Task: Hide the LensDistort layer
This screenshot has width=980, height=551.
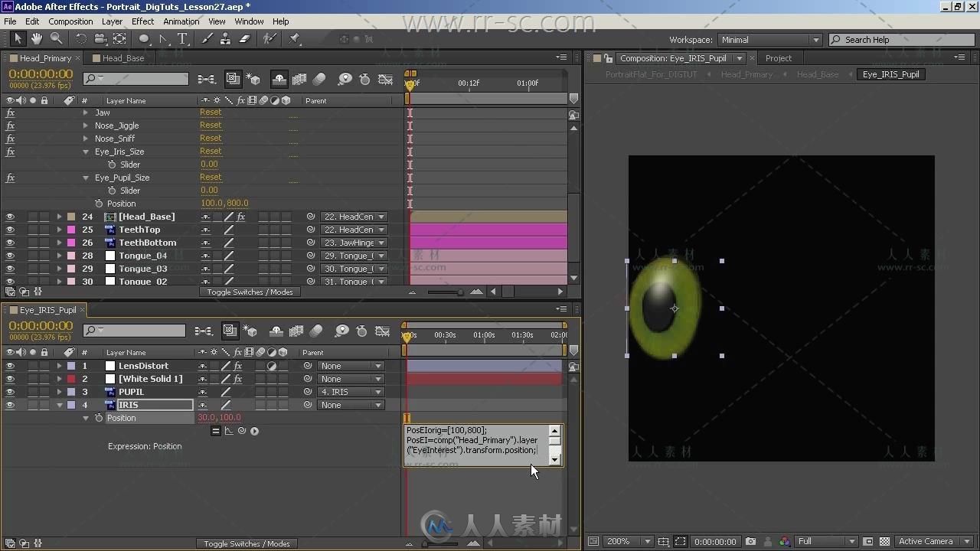Action: pos(10,366)
